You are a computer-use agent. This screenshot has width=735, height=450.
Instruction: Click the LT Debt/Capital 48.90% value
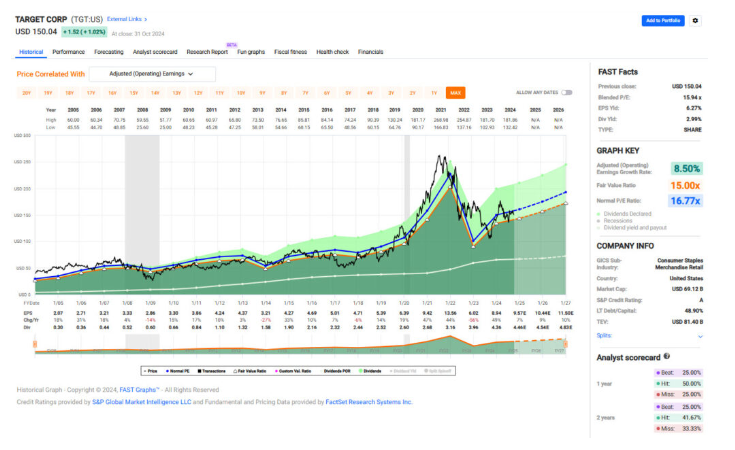[694, 311]
